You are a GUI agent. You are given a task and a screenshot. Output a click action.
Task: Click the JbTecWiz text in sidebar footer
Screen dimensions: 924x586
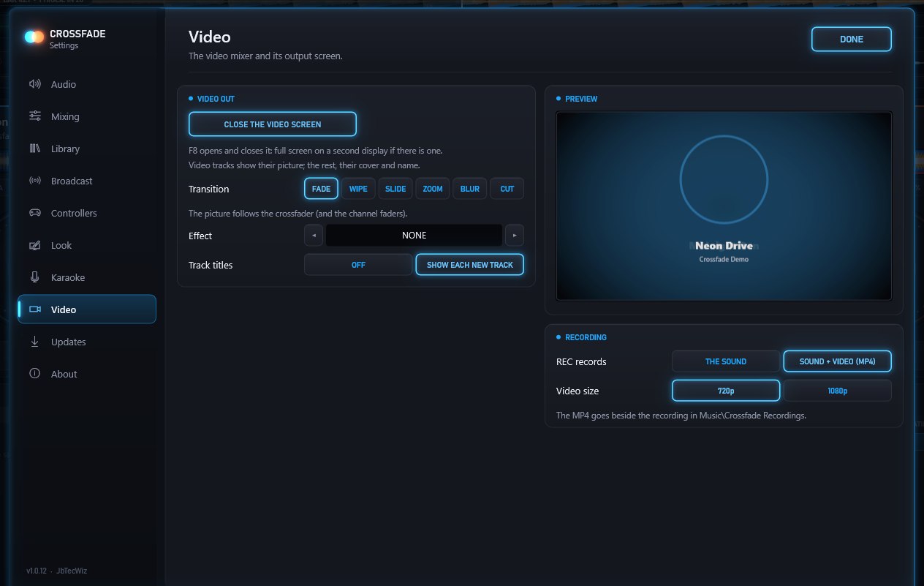click(73, 571)
